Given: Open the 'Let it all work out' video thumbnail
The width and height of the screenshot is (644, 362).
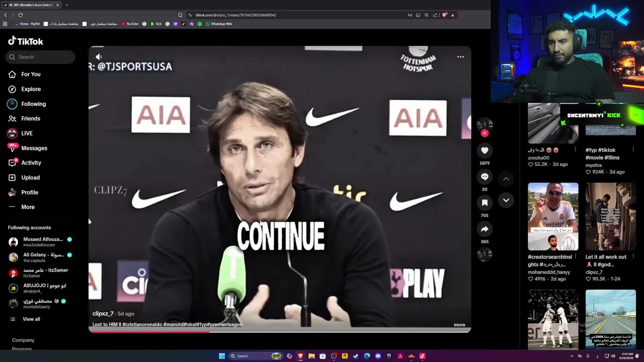Looking at the screenshot, I should tap(611, 217).
